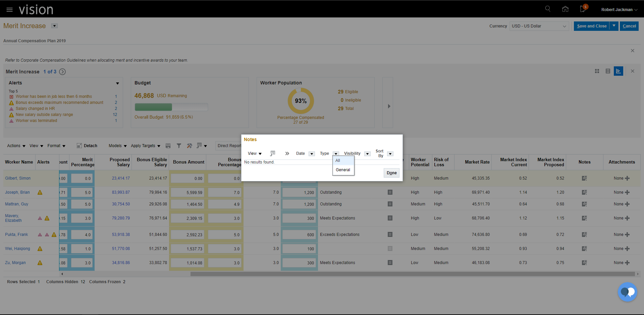Screen dimensions: 644x315
Task: Open the Format menu
Action: tap(56, 146)
